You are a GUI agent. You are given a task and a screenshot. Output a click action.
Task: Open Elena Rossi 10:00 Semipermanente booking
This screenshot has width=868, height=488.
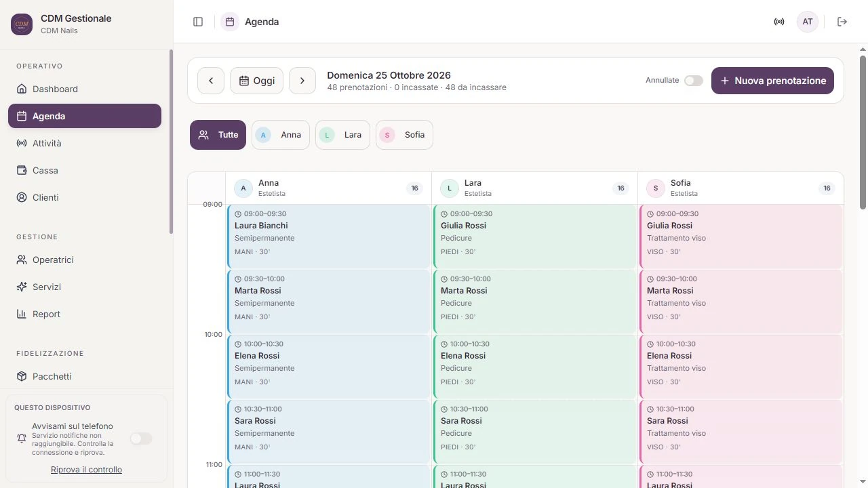tap(329, 367)
